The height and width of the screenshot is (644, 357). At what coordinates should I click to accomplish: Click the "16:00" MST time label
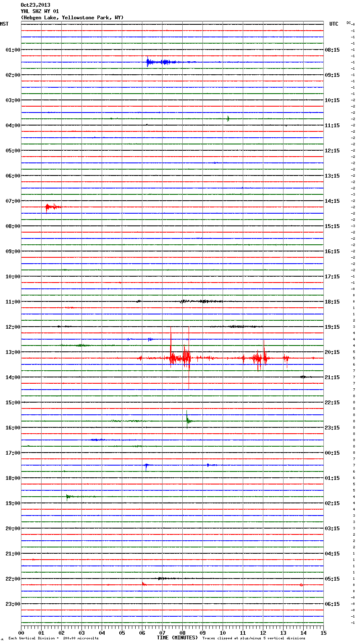[13, 428]
